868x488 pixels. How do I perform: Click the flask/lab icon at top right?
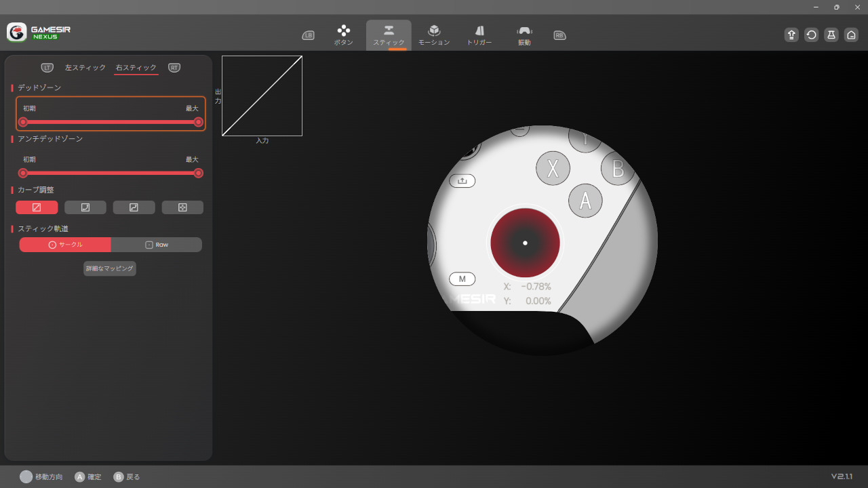(831, 35)
